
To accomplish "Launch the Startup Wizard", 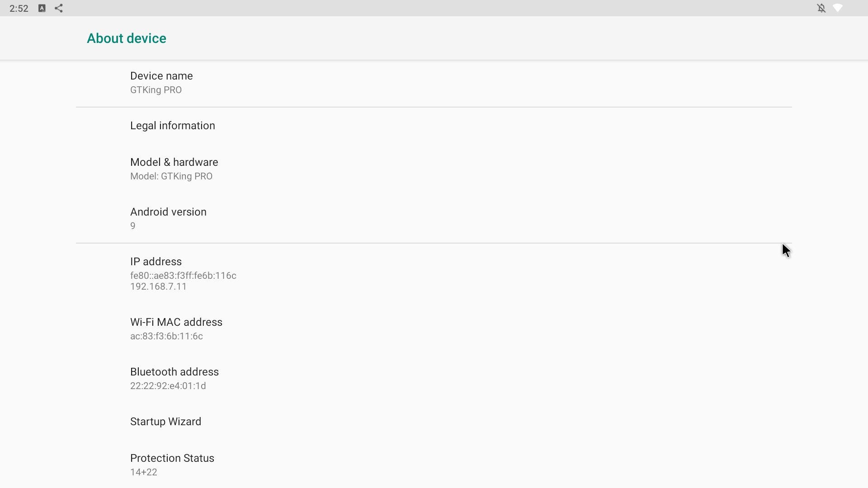I will coord(434,422).
